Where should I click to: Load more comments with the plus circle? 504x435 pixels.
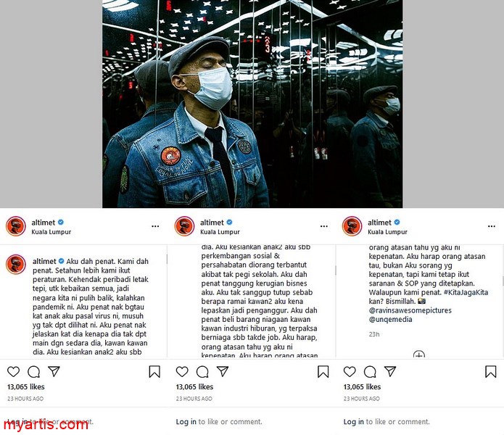pos(419,355)
